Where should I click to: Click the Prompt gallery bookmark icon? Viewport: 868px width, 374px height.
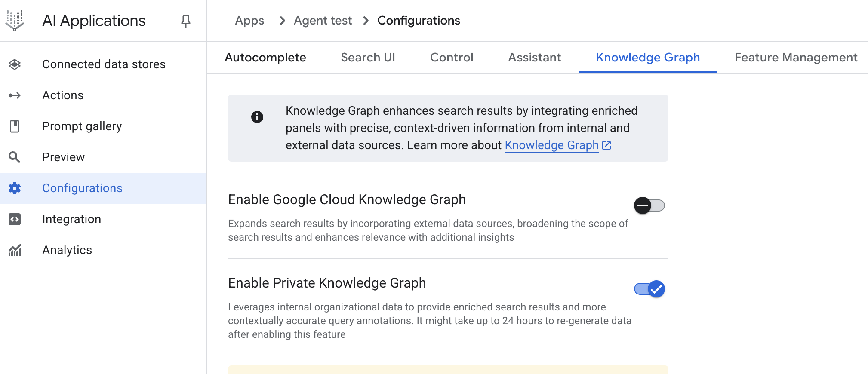(x=15, y=126)
